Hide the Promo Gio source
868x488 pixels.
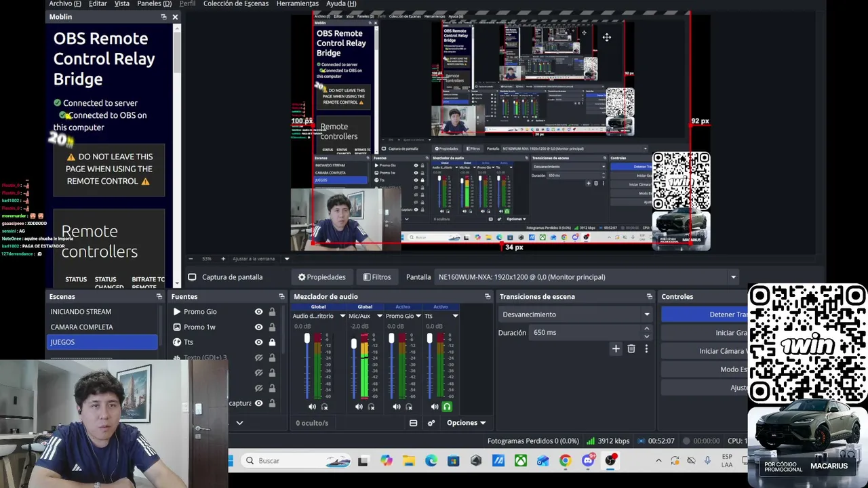[x=258, y=312]
